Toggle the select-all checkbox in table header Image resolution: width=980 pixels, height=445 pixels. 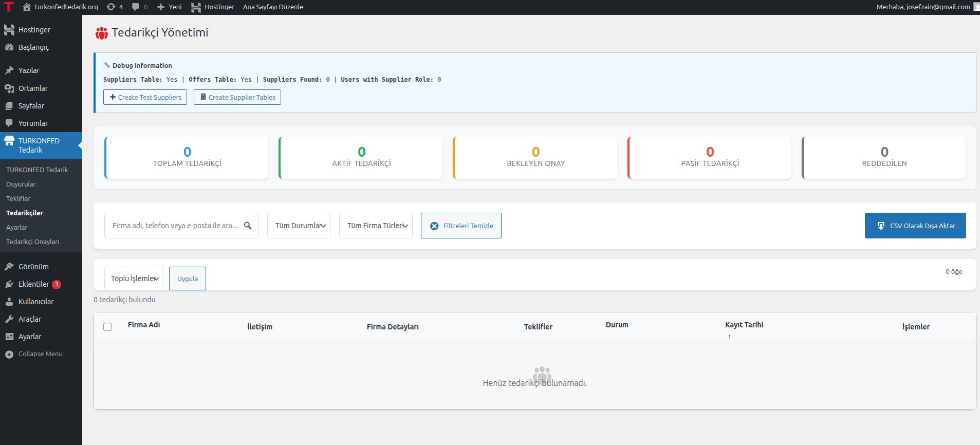107,327
